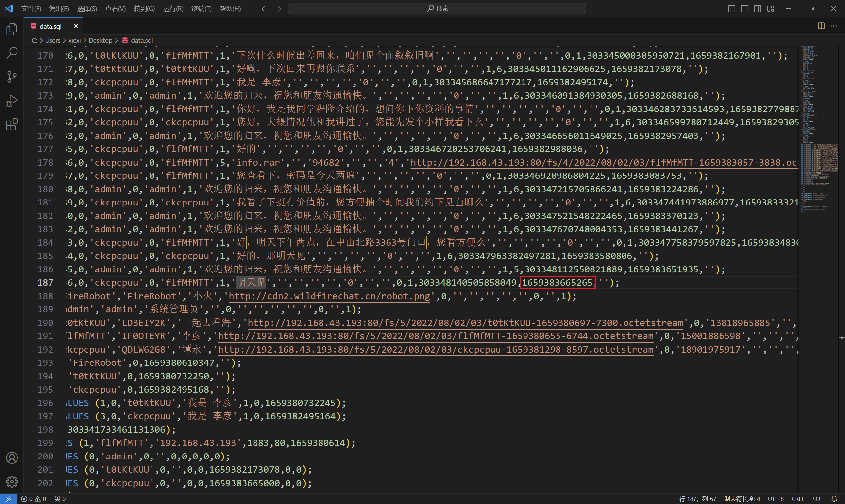The image size is (845, 504).
Task: Split the editor to the right
Action: coord(821,26)
